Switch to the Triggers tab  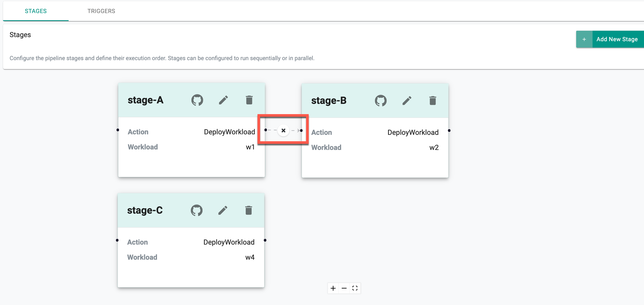point(101,11)
